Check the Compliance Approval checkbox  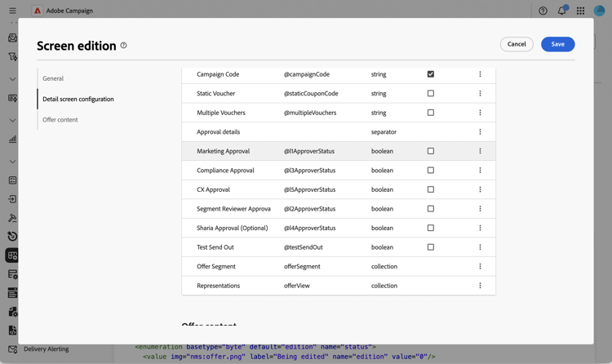coord(431,171)
